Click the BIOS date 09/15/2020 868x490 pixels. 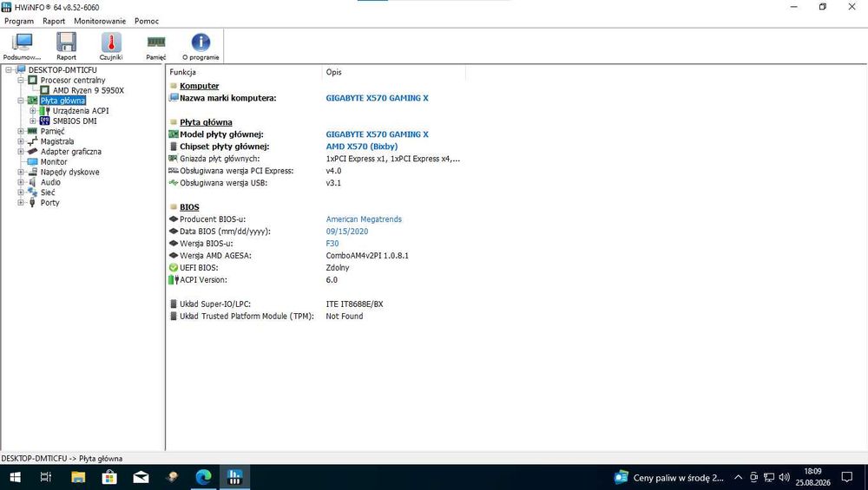[346, 232]
